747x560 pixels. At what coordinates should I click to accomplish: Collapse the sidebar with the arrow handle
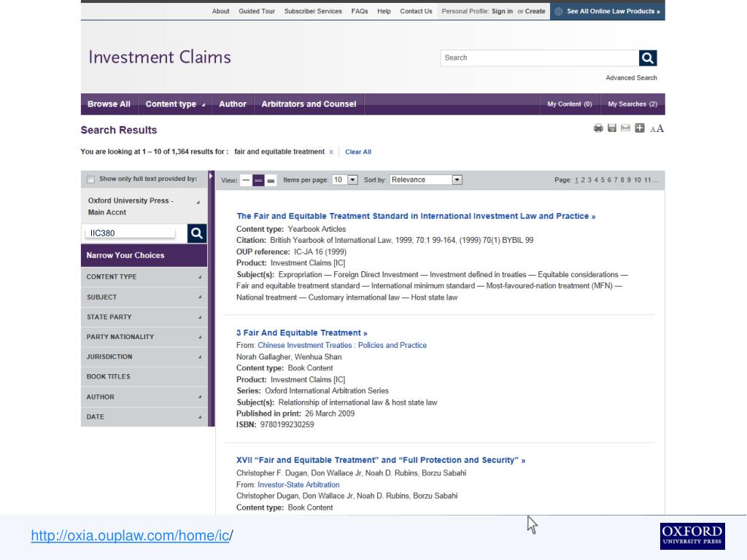[211, 176]
